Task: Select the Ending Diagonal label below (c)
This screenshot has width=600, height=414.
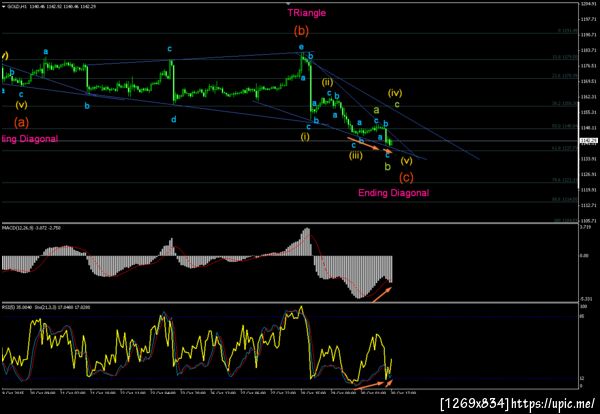Action: [x=393, y=192]
